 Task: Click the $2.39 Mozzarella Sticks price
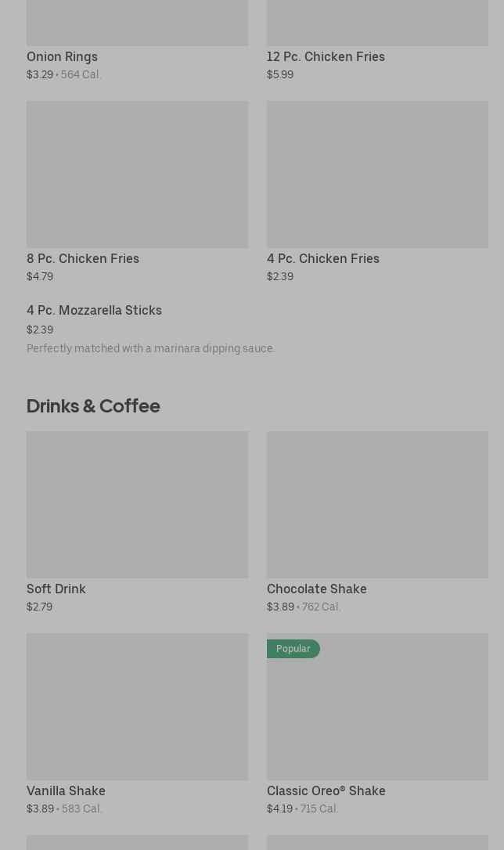(40, 330)
